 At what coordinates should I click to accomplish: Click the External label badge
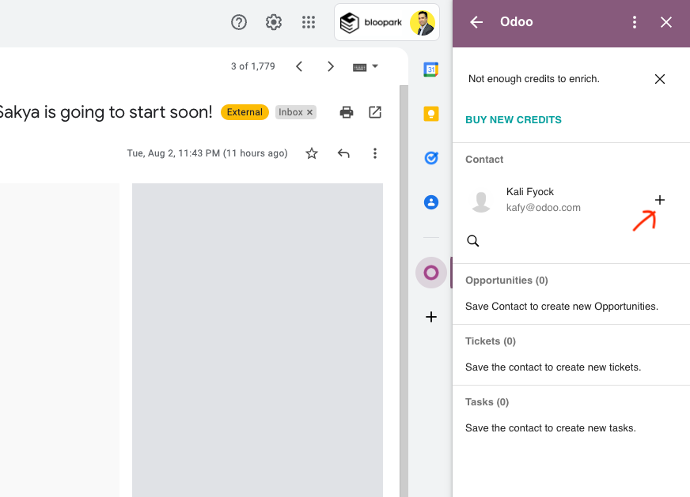coord(245,112)
